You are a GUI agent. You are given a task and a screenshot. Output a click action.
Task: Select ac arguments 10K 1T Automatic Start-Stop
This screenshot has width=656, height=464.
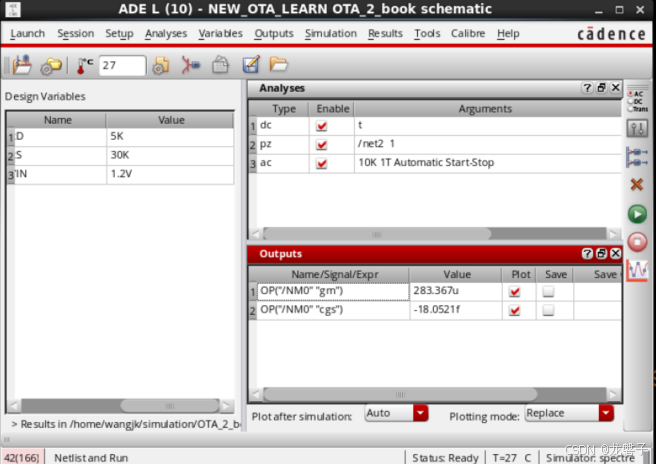pyautogui.click(x=487, y=163)
